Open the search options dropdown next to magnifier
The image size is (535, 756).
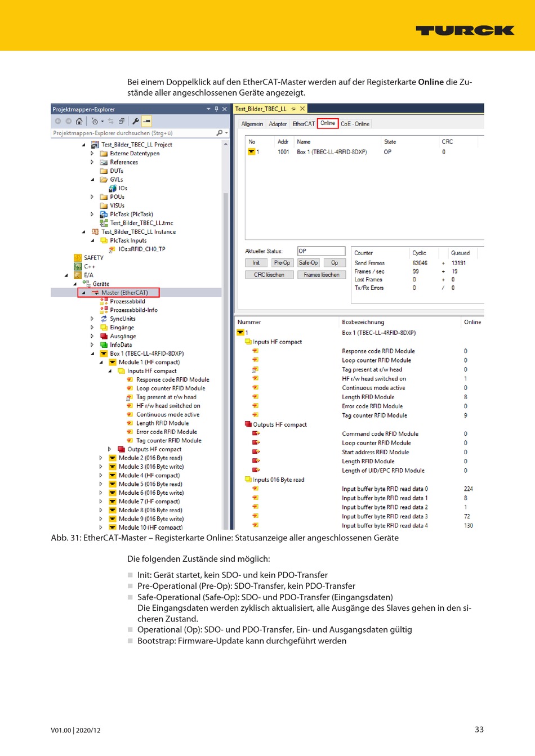click(x=226, y=133)
